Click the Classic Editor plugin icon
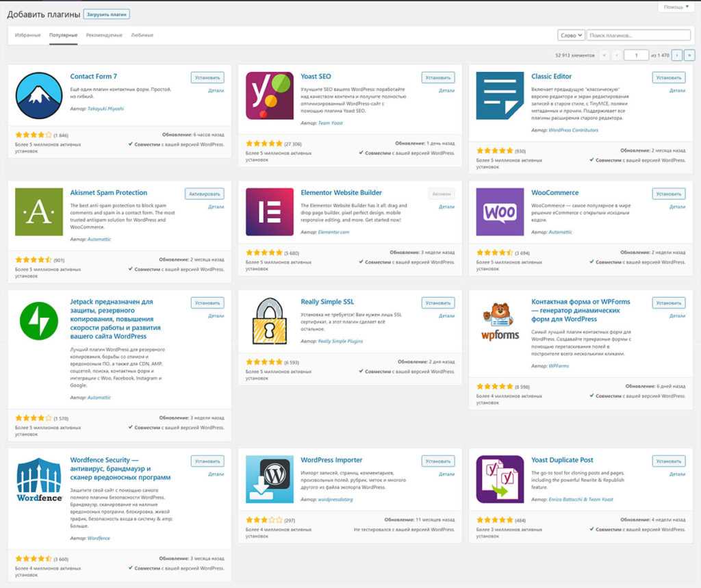701x588 pixels. 500,96
